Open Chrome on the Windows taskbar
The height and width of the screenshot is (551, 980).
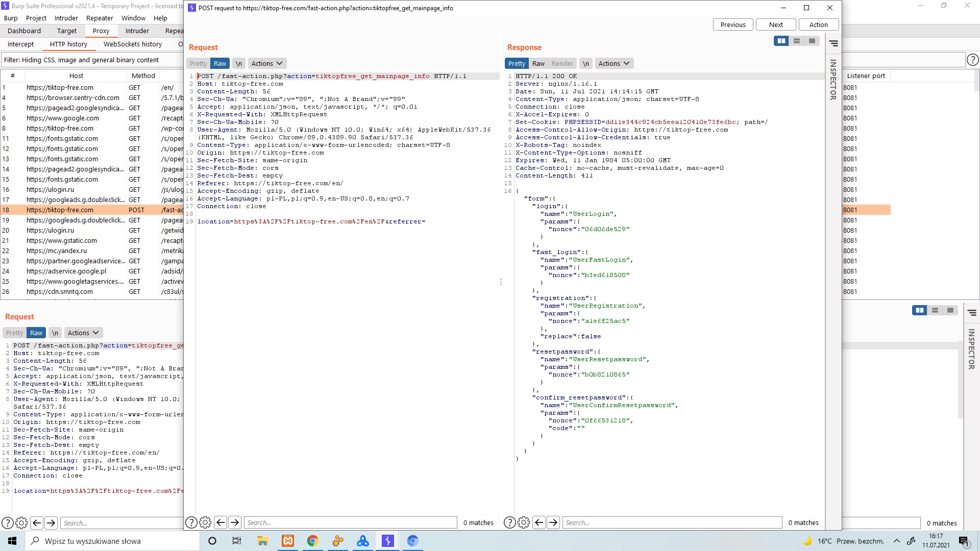312,541
